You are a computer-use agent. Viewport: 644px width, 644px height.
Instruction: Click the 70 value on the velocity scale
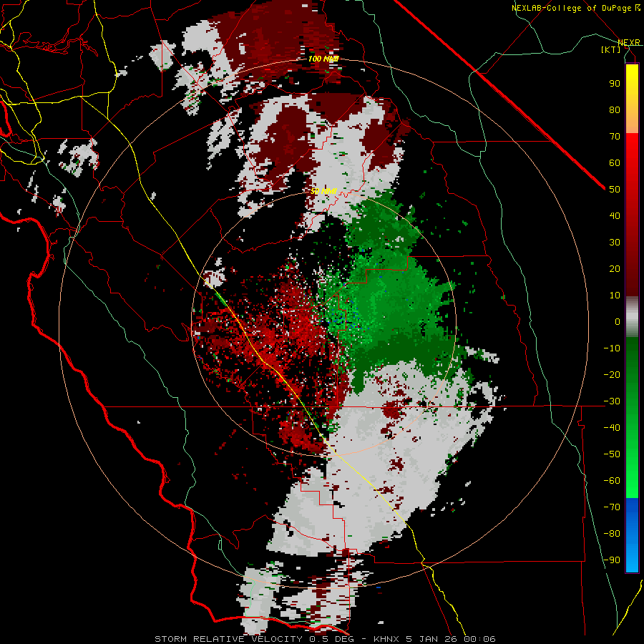(x=615, y=137)
